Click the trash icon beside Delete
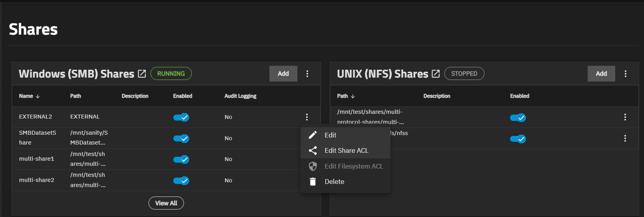This screenshot has width=644, height=217. tap(313, 182)
